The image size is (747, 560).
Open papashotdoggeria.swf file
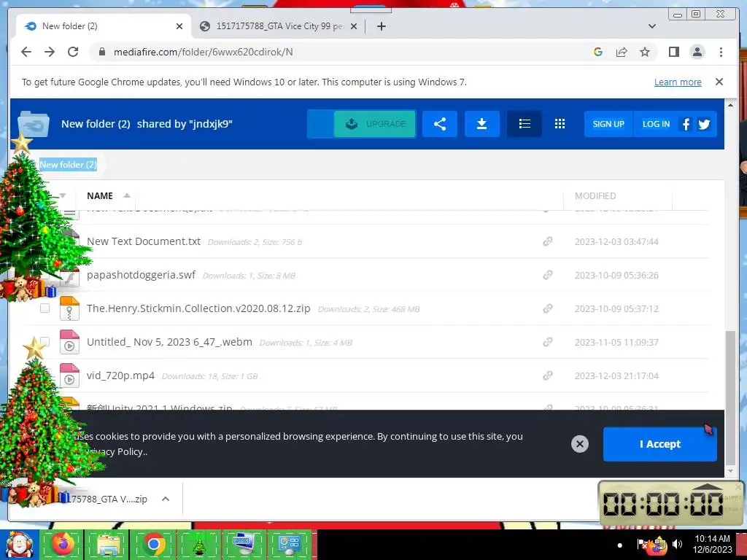click(x=141, y=275)
